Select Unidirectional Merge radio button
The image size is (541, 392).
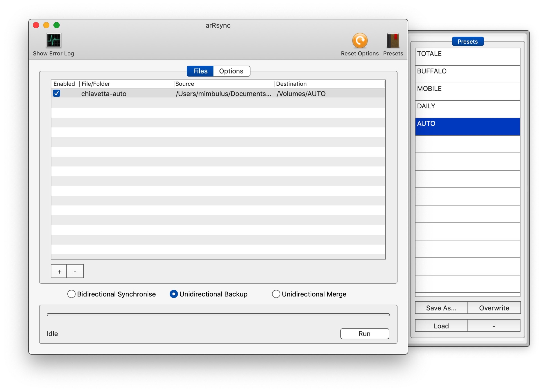pyautogui.click(x=276, y=294)
